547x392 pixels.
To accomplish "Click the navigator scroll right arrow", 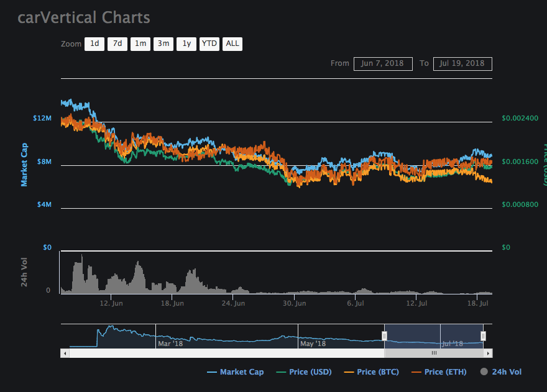I will [x=488, y=353].
